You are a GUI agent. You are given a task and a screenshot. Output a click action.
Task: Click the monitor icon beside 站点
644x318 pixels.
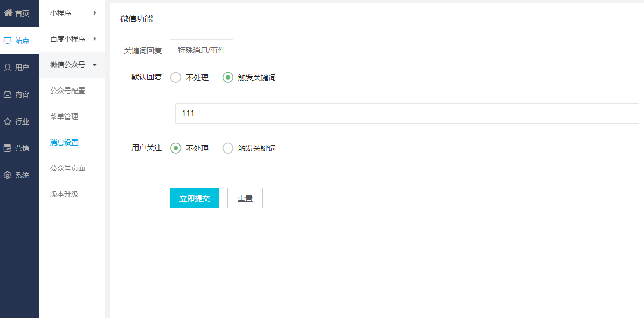[x=8, y=40]
